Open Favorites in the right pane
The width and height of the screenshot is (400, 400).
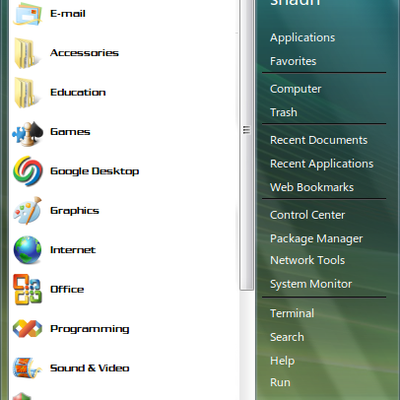pos(293,61)
